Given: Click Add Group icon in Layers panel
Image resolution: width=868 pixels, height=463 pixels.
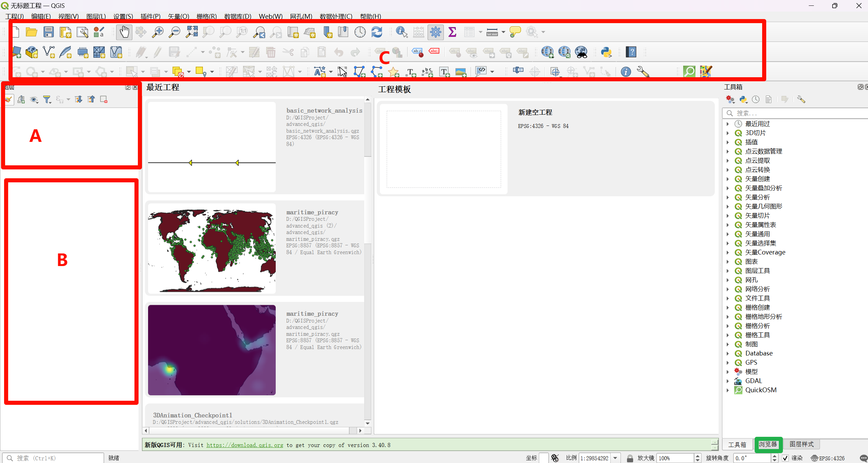Looking at the screenshot, I should coord(21,99).
